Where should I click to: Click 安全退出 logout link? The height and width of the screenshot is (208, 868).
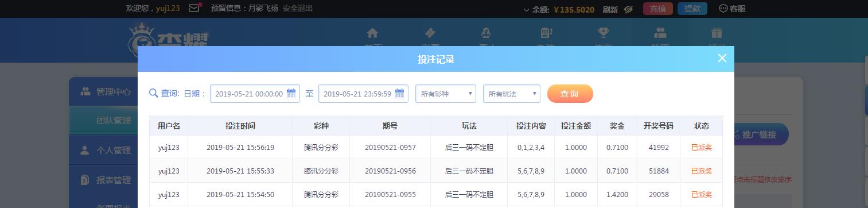tap(298, 8)
